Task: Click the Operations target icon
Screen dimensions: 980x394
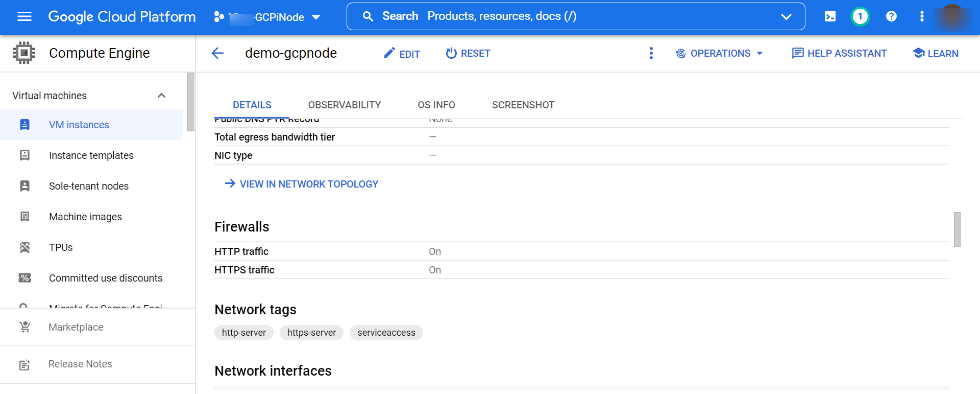Action: 681,53
